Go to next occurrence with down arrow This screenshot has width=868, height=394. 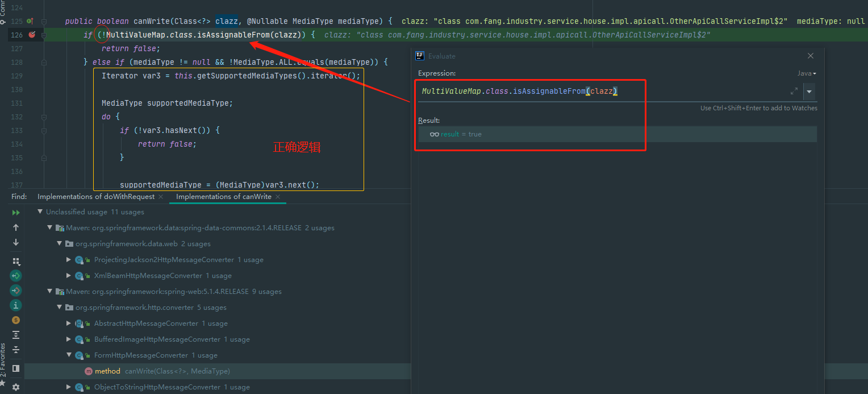click(x=16, y=242)
